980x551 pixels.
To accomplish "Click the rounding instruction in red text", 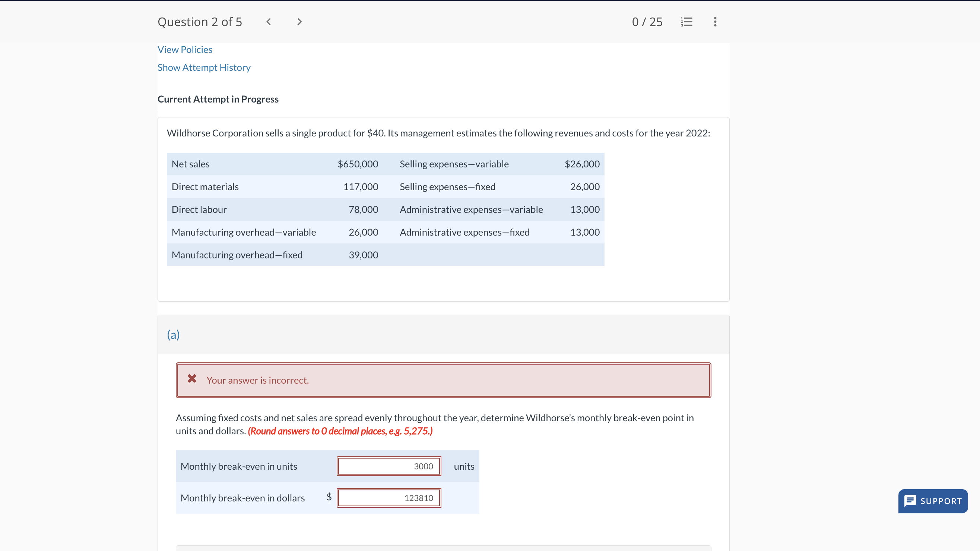I will click(x=340, y=431).
